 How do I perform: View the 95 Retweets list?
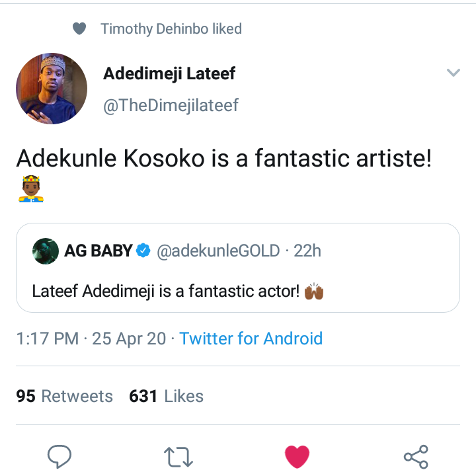[x=65, y=396]
